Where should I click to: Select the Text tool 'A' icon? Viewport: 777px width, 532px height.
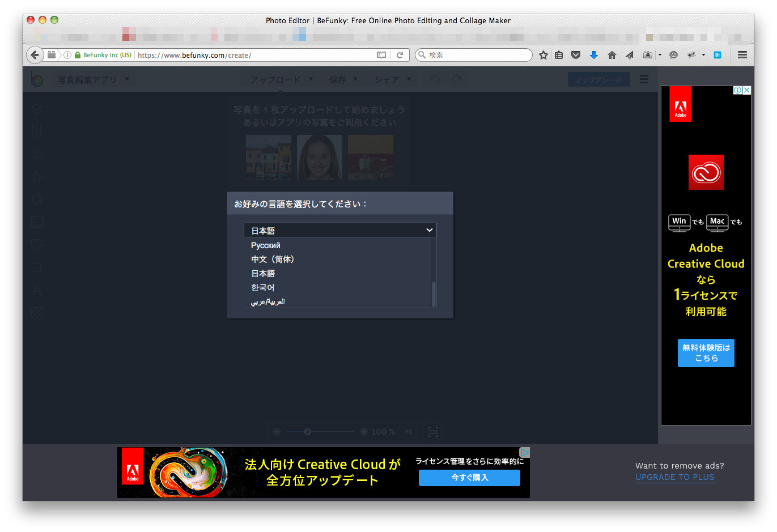[x=37, y=290]
